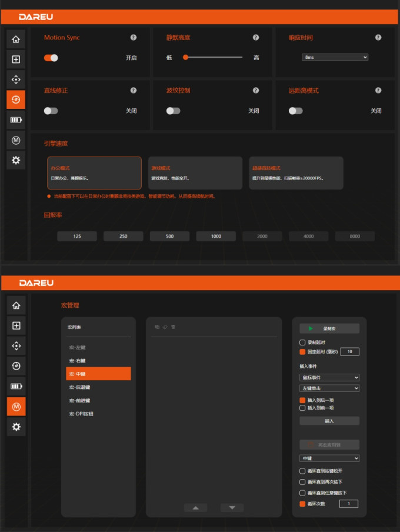The height and width of the screenshot is (532, 400).
Task: Open Home icon in the performance window sidebar
Action: (16, 39)
